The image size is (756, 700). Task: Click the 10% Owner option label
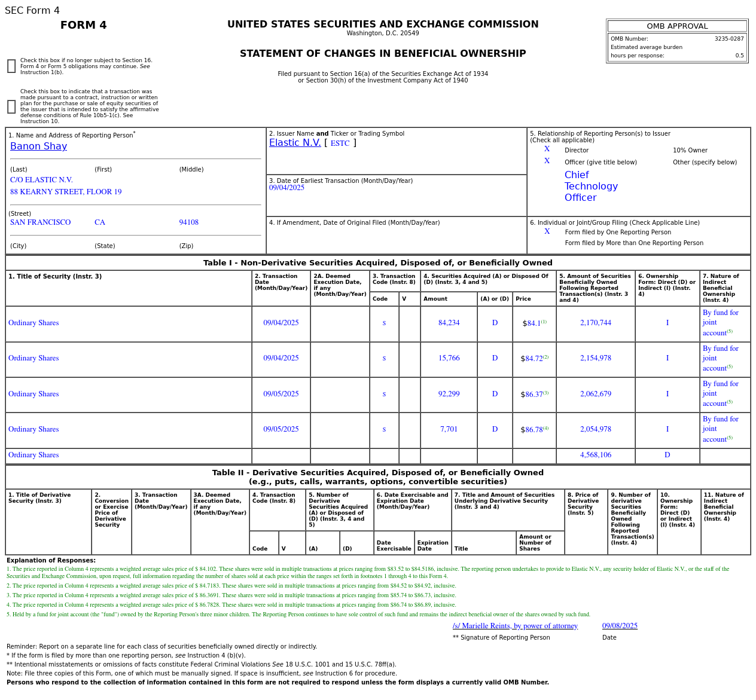click(x=690, y=151)
